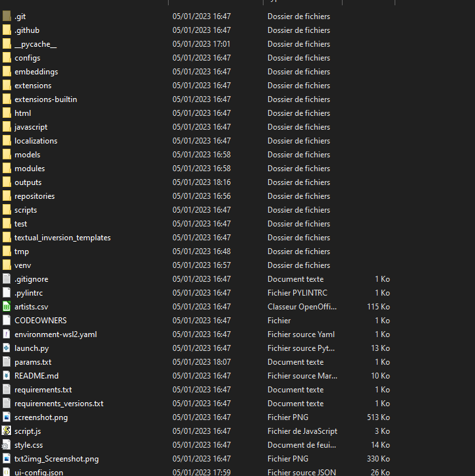
Task: Select the requirements.txt file name
Action: 43,390
